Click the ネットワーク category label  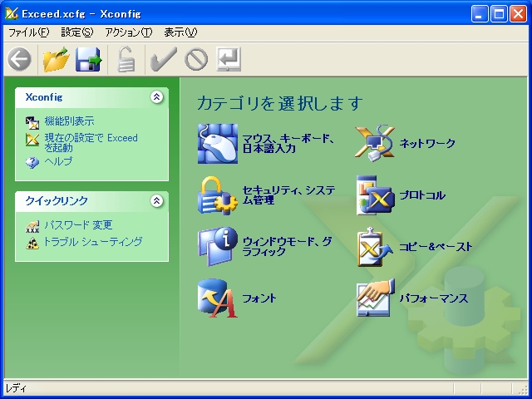[x=427, y=144]
